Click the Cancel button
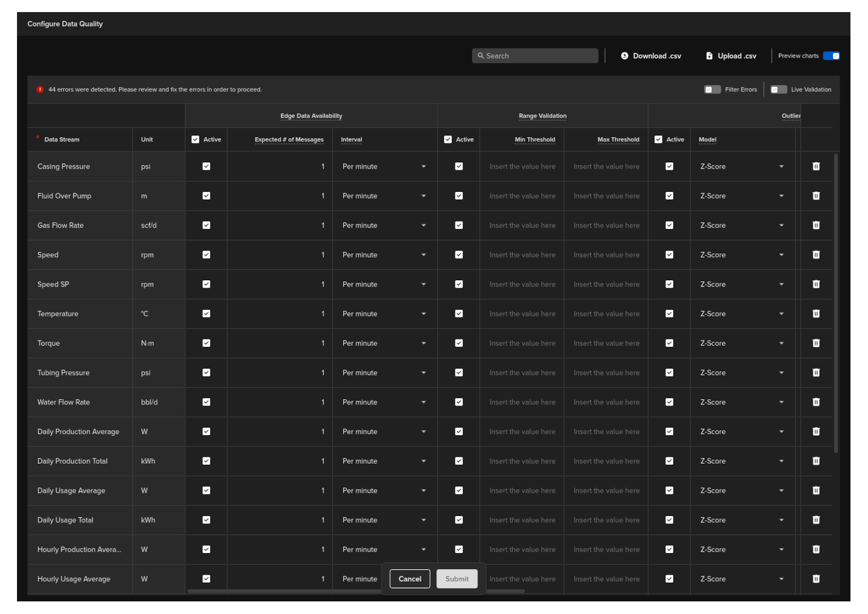Viewport: 868px width, 614px height. pos(409,579)
